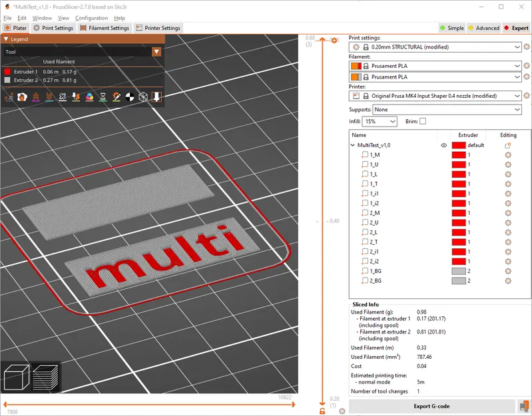
Task: Open the Window menu
Action: (x=42, y=18)
